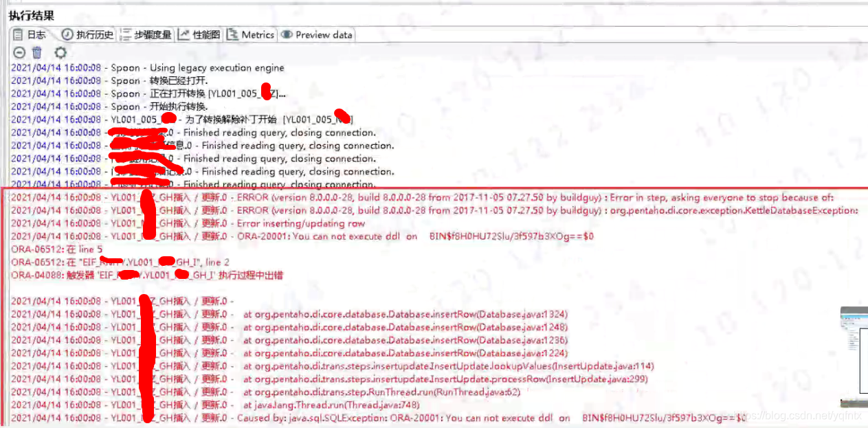Screen dimensions: 868x428
Task: Click the stack line 'Database.java:1248'
Action: [x=289, y=327]
